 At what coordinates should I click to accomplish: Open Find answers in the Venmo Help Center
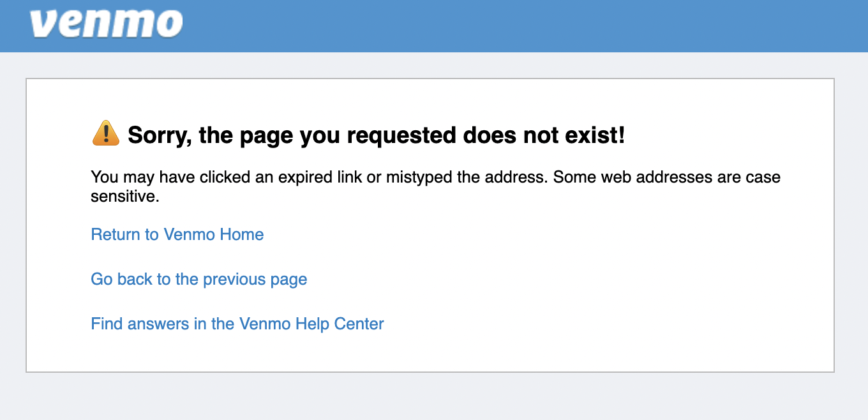point(237,324)
